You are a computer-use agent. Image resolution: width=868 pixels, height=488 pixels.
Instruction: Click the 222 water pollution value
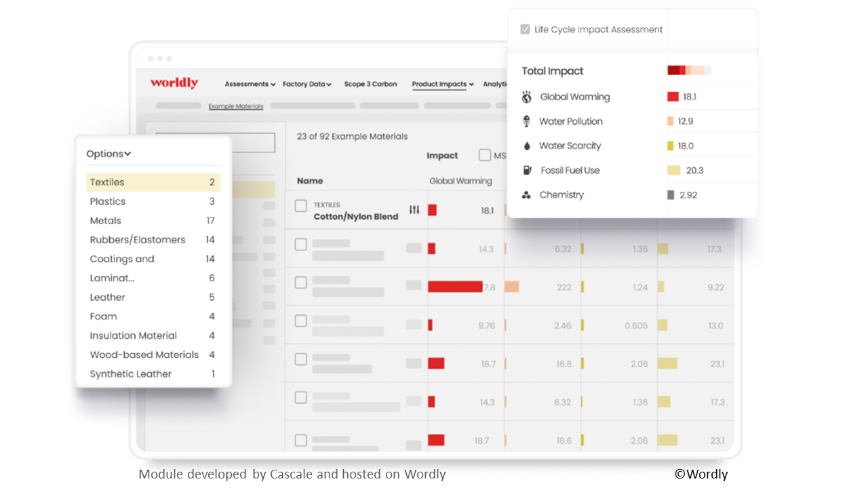click(564, 287)
